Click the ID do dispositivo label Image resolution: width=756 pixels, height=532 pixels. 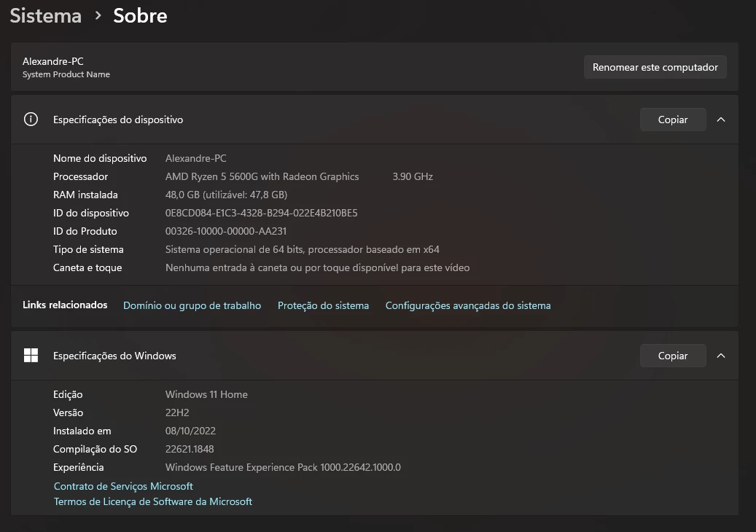[x=91, y=213]
